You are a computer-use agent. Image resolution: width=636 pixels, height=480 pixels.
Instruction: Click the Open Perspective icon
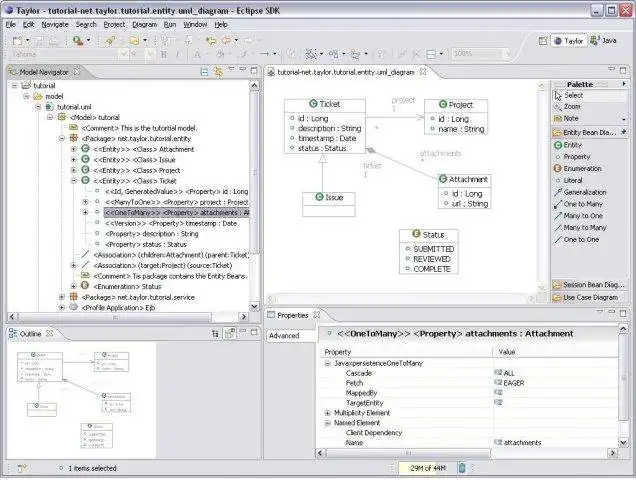click(x=543, y=41)
